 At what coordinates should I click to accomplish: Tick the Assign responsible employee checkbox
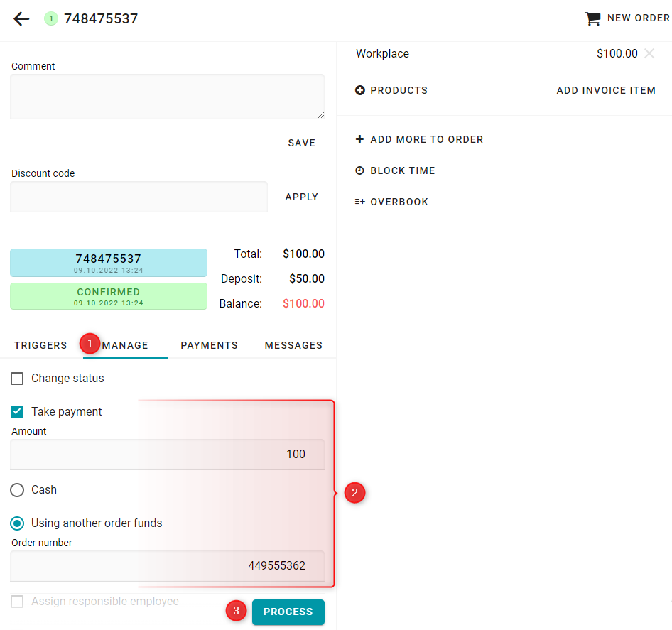(17, 602)
